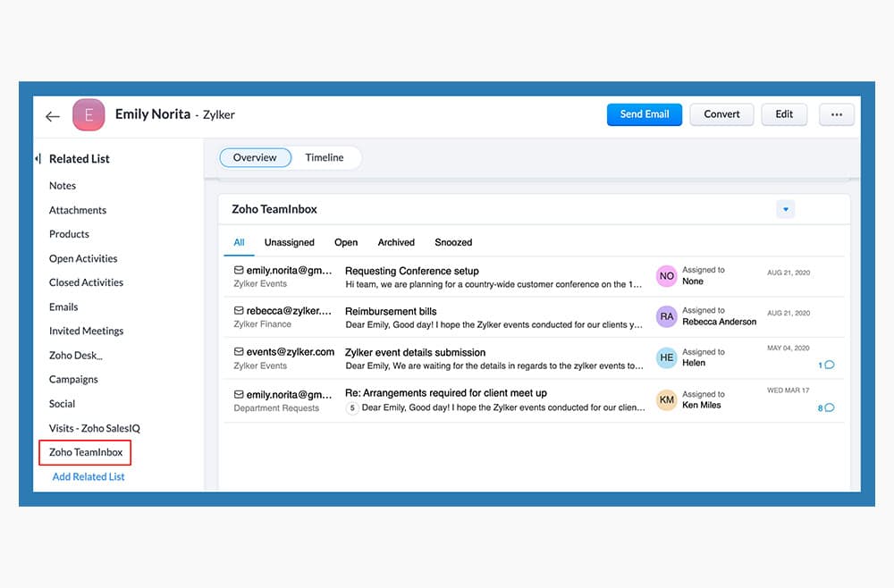
Task: Open the Open conversations tab
Action: pos(346,242)
